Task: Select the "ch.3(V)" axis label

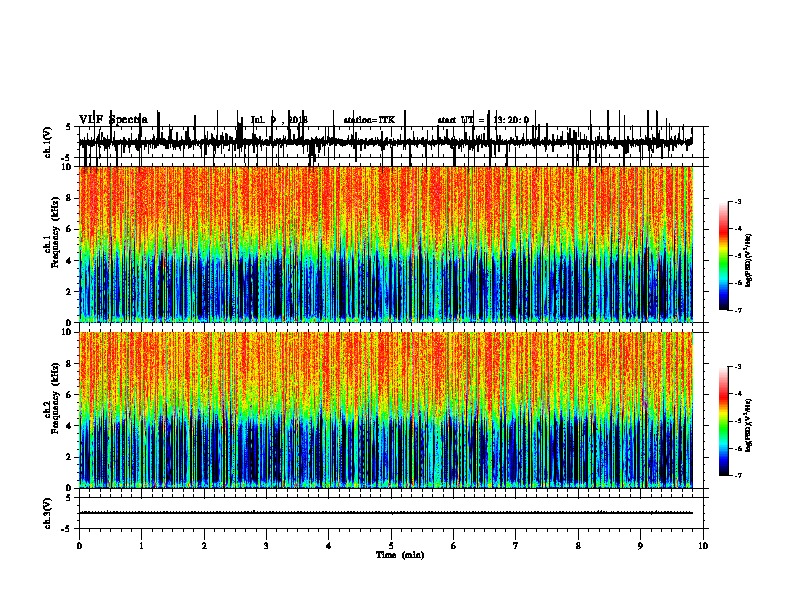Action: pos(48,513)
